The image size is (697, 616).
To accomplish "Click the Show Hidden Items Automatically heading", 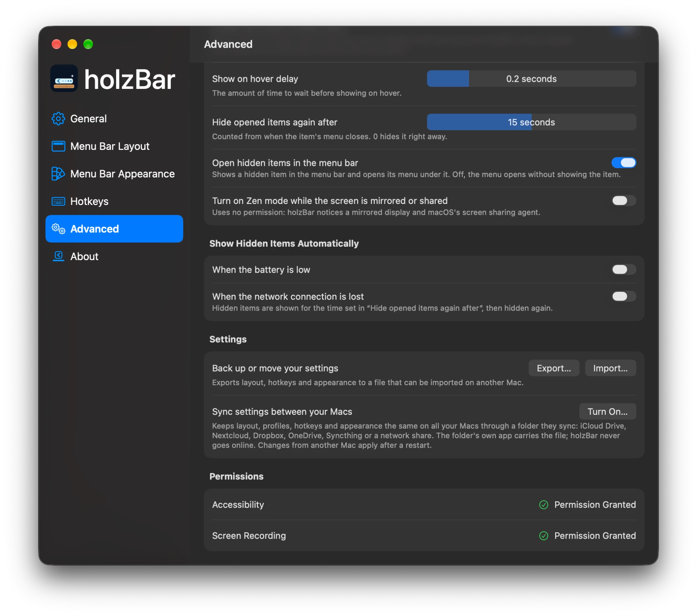I will click(x=284, y=243).
